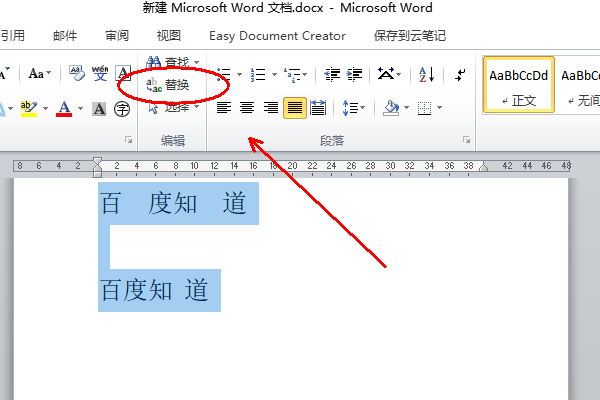This screenshot has height=400, width=600.
Task: Open Enclose Characters (circled 字) tool
Action: (122, 109)
